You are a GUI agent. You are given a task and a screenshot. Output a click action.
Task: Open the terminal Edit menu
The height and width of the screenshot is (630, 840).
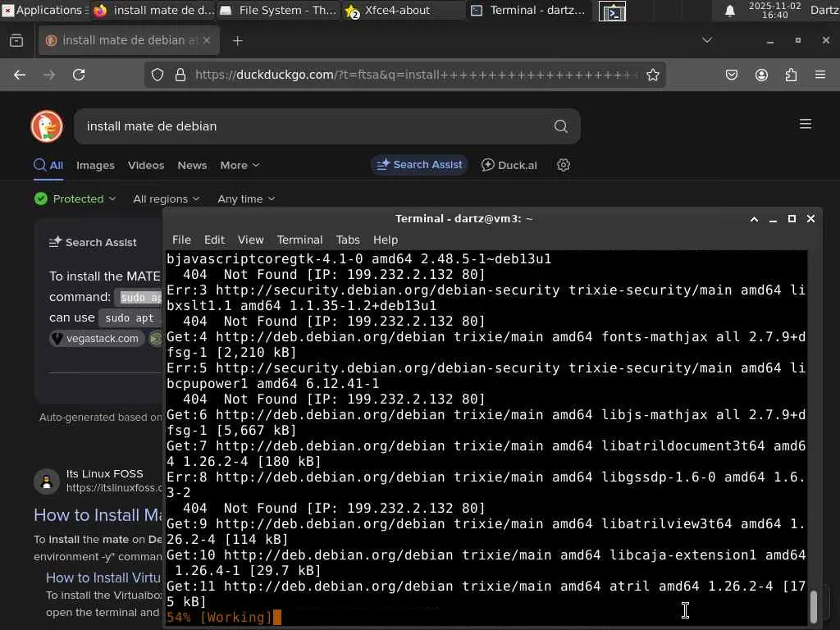[x=214, y=240]
